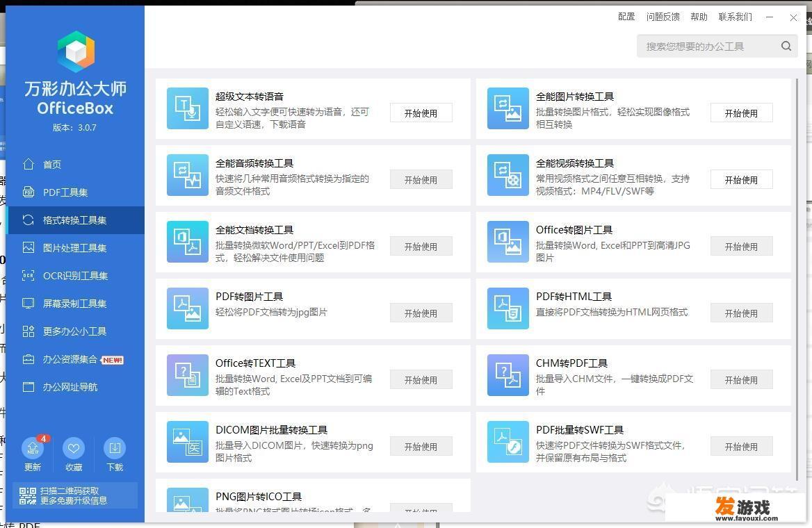This screenshot has height=528, width=812.
Task: Focus the 搜索您想要的办公工具 search field
Action: coord(717,46)
